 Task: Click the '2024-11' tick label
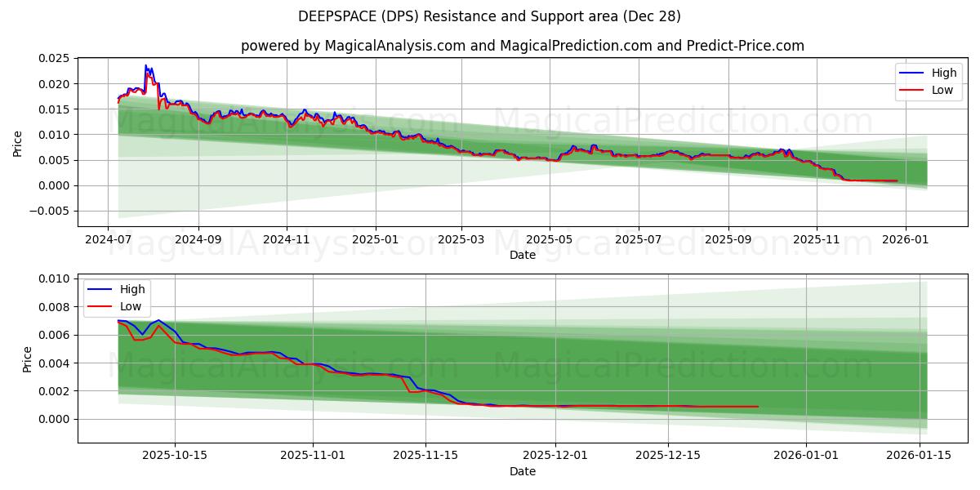click(286, 240)
